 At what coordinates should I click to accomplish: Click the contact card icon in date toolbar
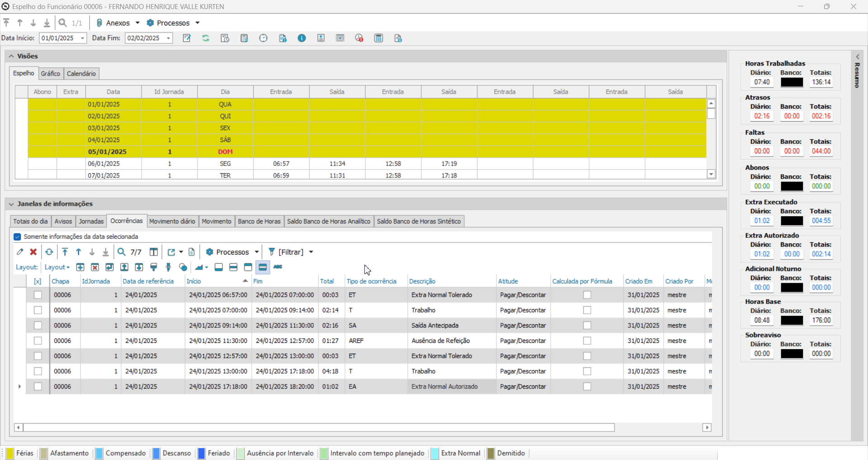pos(321,38)
